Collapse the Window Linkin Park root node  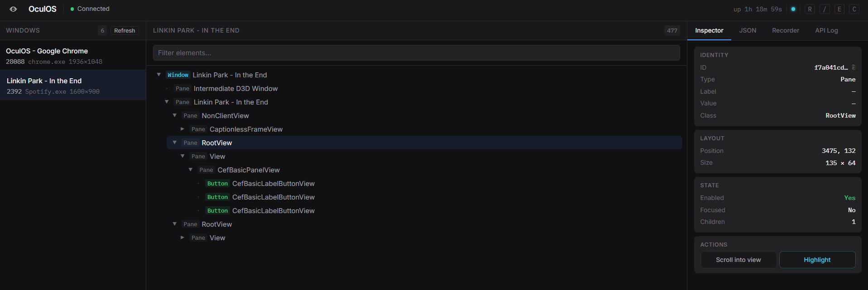click(x=159, y=75)
